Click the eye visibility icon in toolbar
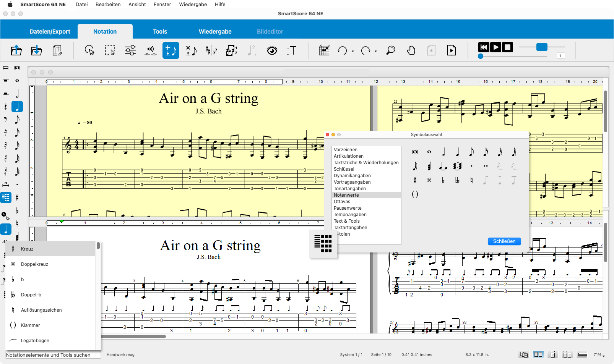Image resolution: width=614 pixels, height=364 pixels. pyautogui.click(x=272, y=50)
